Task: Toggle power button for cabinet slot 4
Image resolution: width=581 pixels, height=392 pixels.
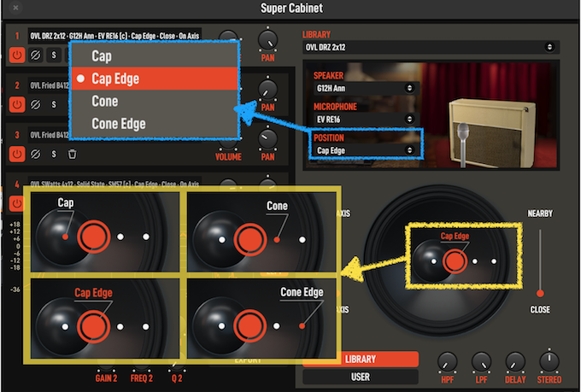Action: (x=17, y=203)
